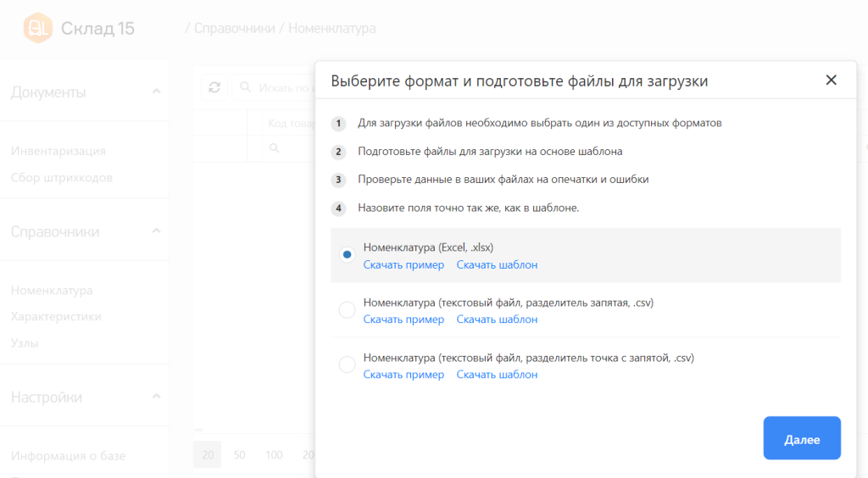Download the Excel .xlsx template
This screenshot has height=478, width=868.
497,265
